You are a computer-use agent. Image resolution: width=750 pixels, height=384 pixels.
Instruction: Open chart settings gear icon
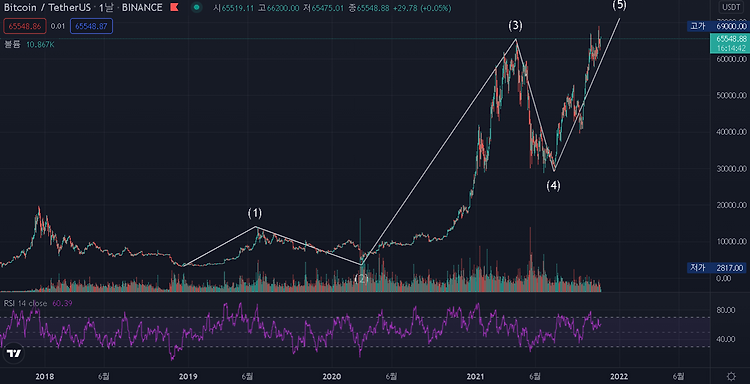coord(731,376)
